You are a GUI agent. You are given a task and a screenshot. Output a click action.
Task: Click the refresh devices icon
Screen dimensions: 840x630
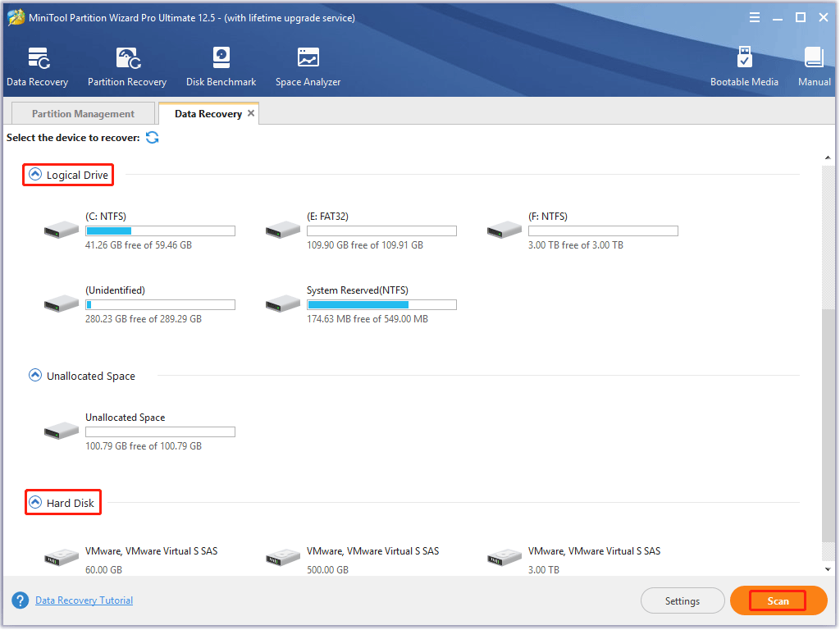click(152, 138)
